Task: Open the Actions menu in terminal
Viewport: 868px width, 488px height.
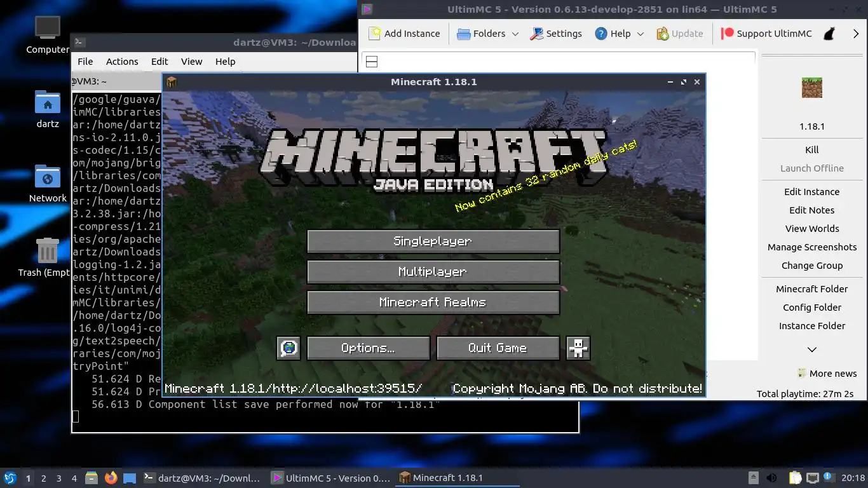Action: [122, 62]
